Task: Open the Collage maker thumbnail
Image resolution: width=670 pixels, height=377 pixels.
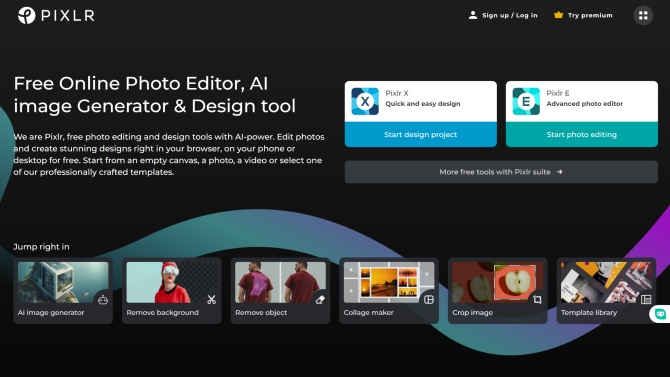Action: (x=389, y=283)
